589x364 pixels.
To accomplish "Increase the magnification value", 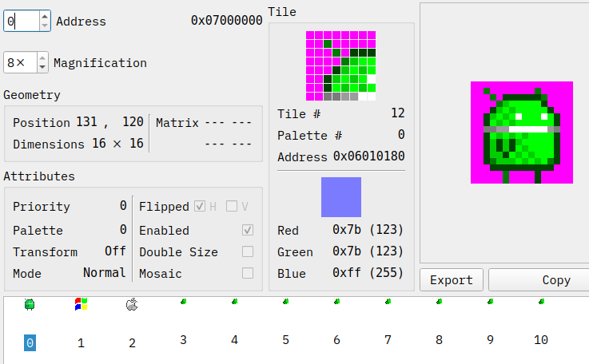I will [42, 57].
